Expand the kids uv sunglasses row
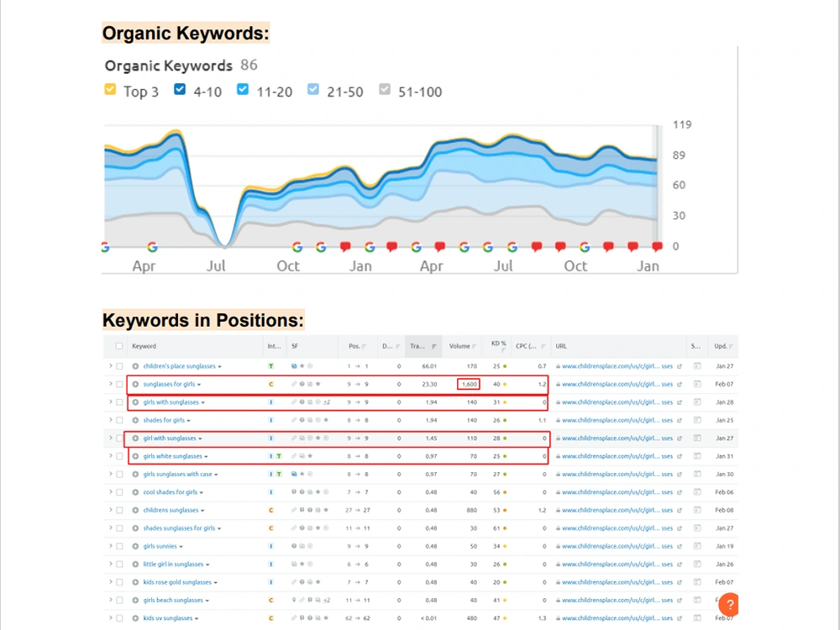Screen dimensions: 840x630 [x=111, y=618]
